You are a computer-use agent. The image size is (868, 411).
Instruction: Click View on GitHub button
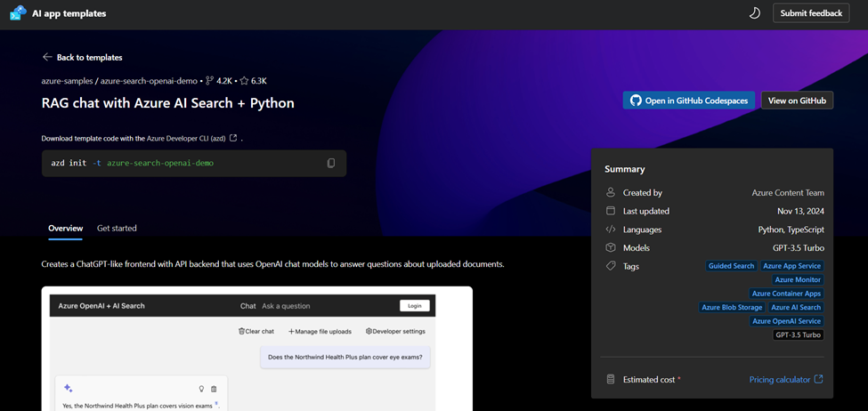tap(797, 101)
